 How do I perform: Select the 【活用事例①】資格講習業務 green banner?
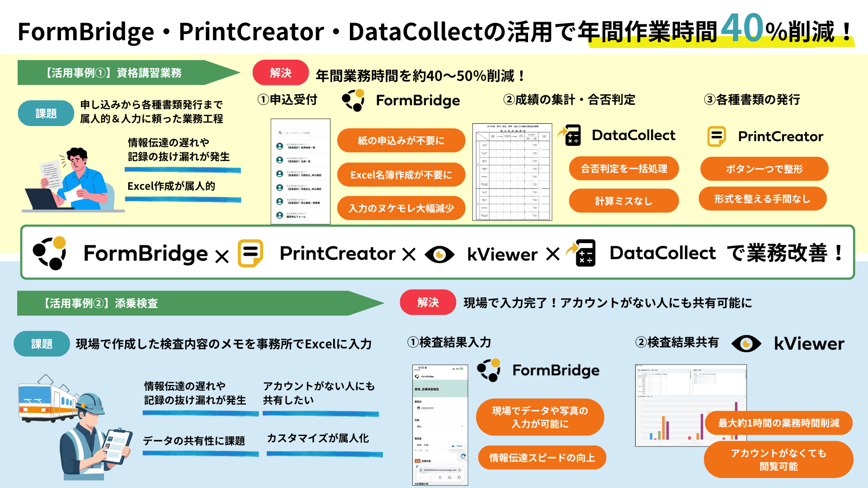(x=129, y=73)
